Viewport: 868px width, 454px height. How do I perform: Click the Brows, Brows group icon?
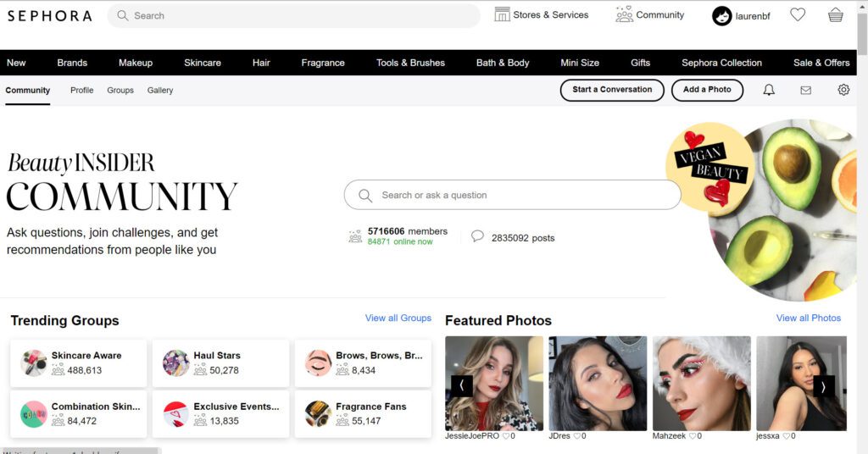(319, 363)
